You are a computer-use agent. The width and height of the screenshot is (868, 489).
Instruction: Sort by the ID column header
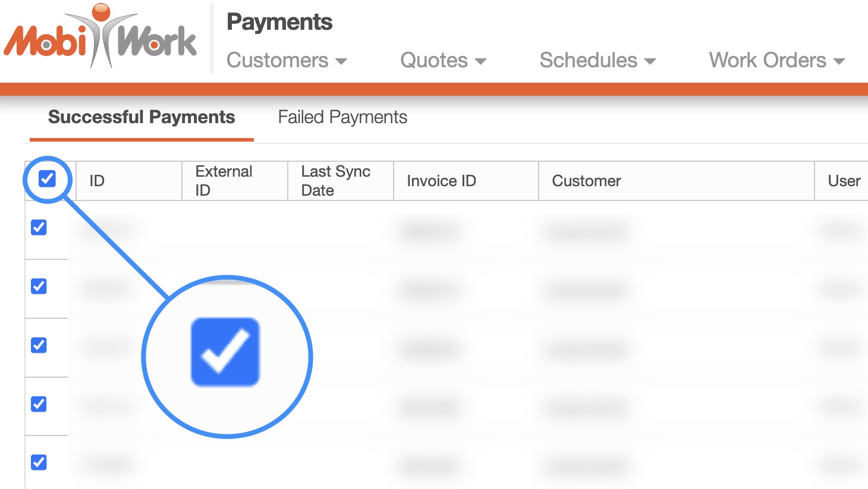97,181
